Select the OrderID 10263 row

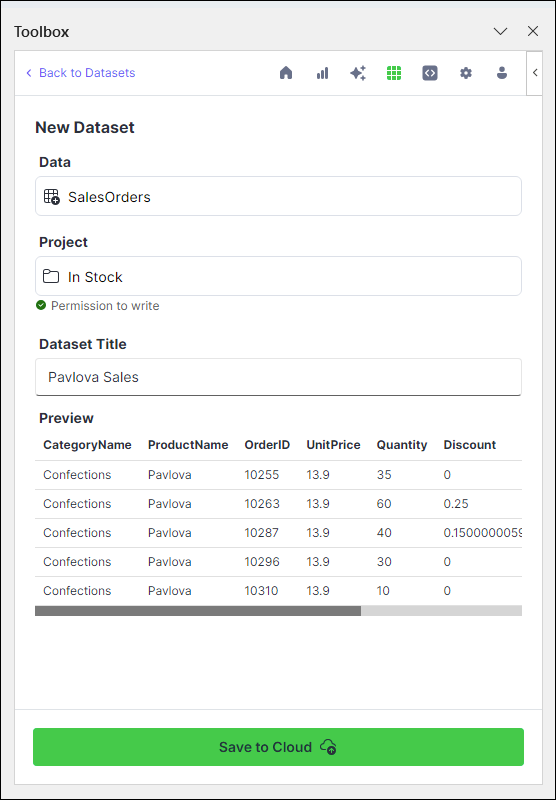[278, 504]
